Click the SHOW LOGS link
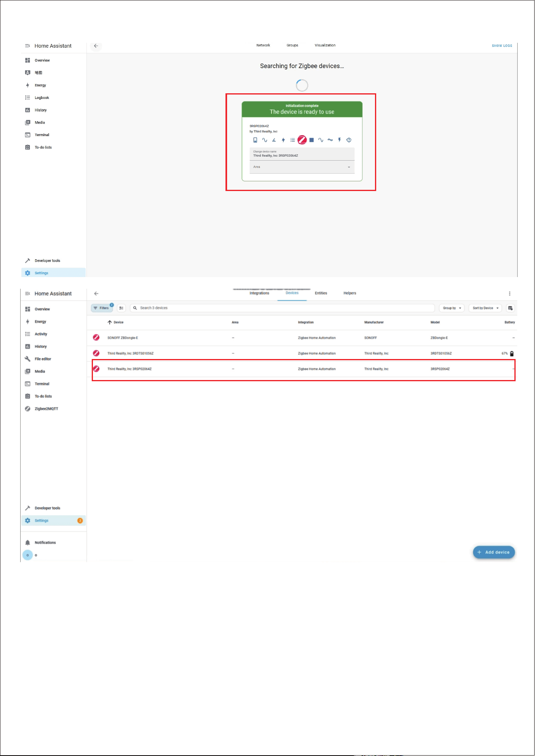 502,46
